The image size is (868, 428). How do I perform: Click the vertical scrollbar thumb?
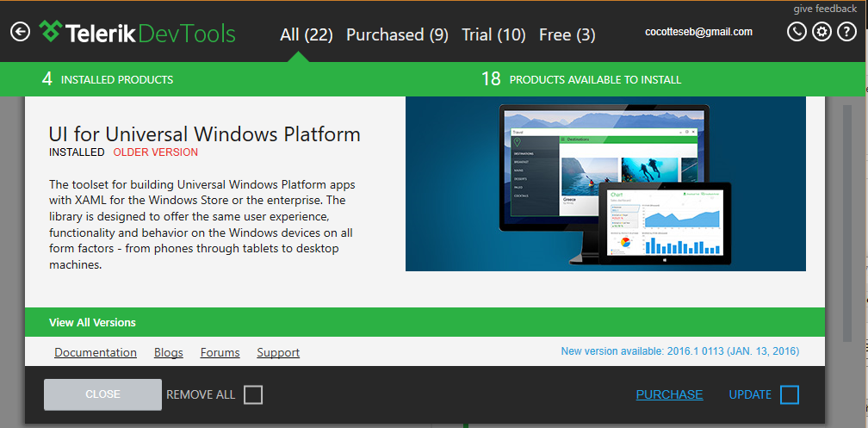coord(847,222)
